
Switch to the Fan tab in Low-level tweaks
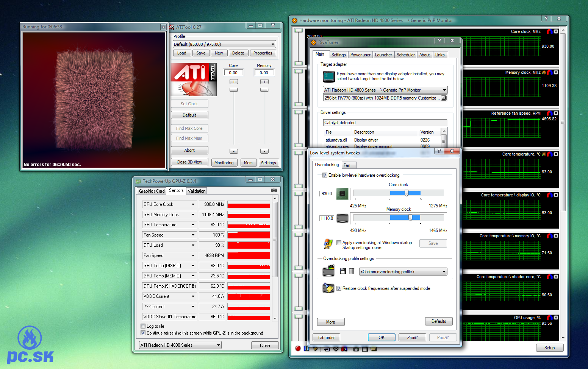pos(349,165)
